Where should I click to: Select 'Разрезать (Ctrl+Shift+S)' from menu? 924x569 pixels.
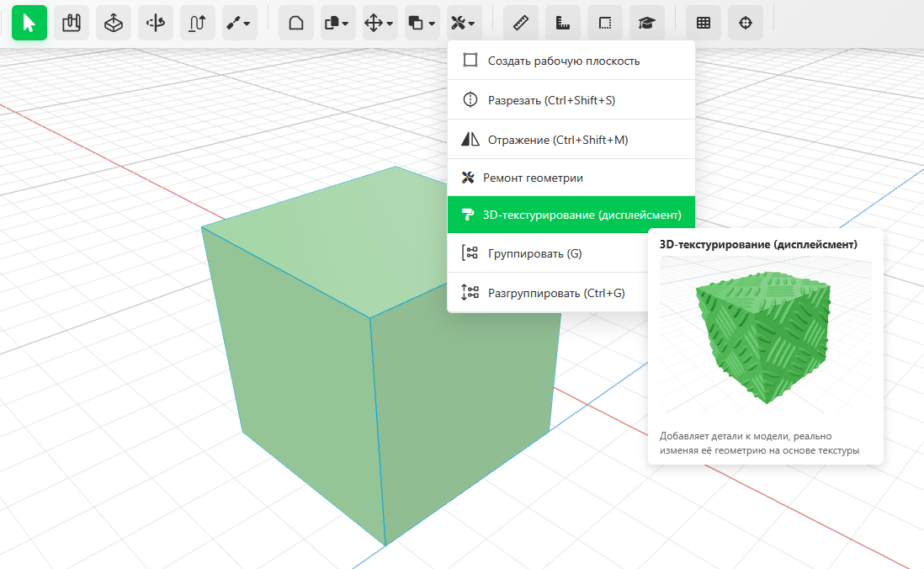tap(571, 99)
